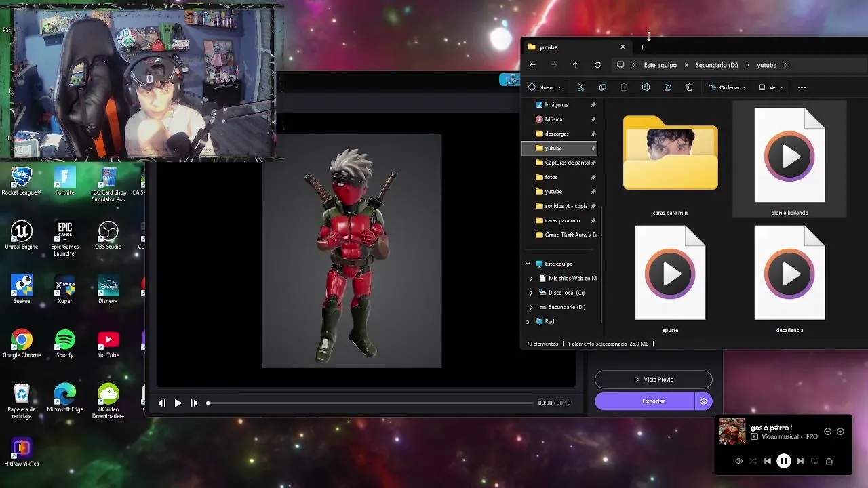Expand the Red network tree node

(x=528, y=322)
